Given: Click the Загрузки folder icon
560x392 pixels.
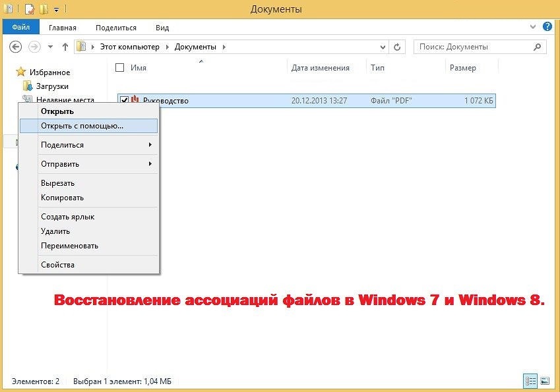Looking at the screenshot, I should 28,86.
